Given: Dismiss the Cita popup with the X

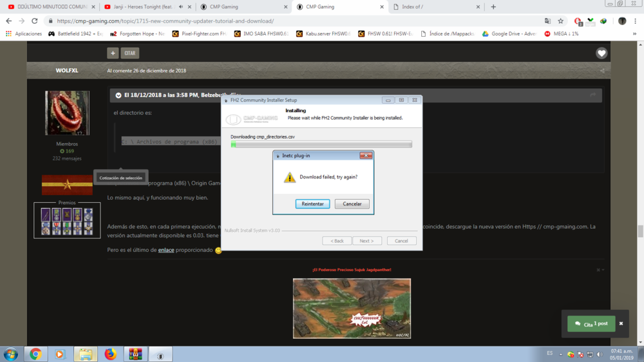Looking at the screenshot, I should point(621,323).
